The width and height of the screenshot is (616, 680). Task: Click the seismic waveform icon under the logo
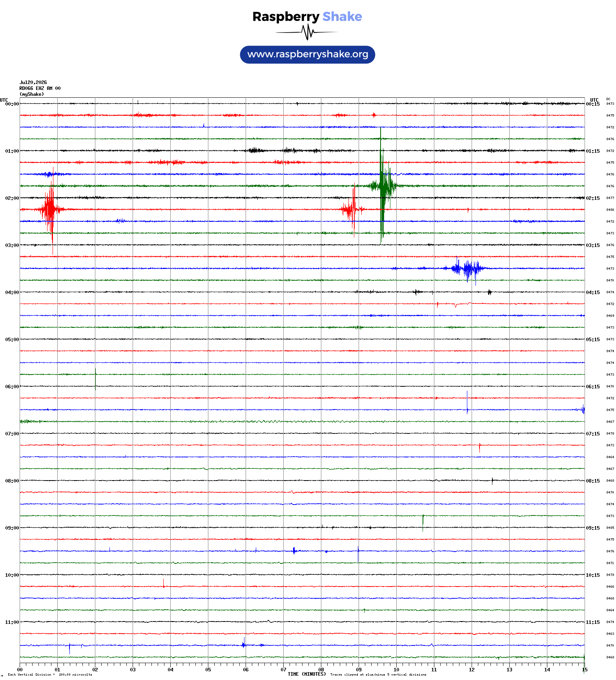pos(307,32)
